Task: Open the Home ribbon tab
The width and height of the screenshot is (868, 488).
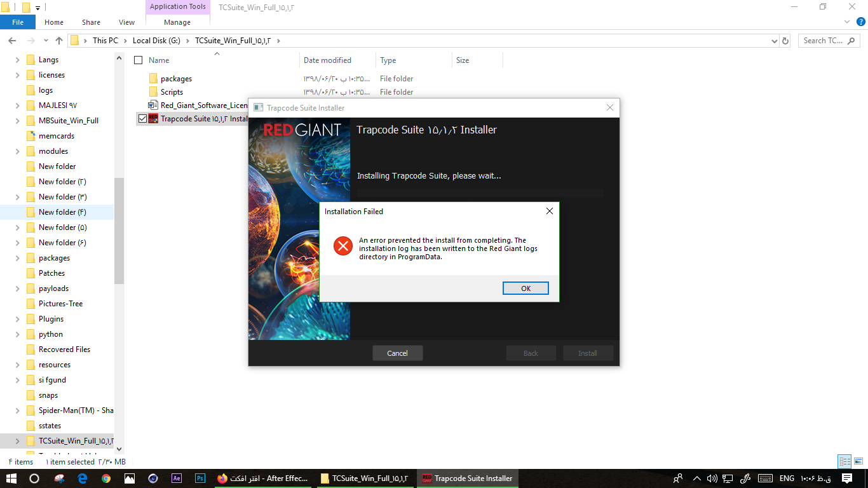Action: point(54,22)
